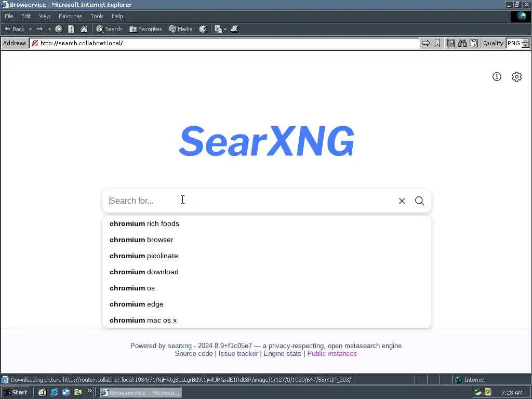
Task: Expand the quick launch overflow chevron
Action: click(x=89, y=391)
